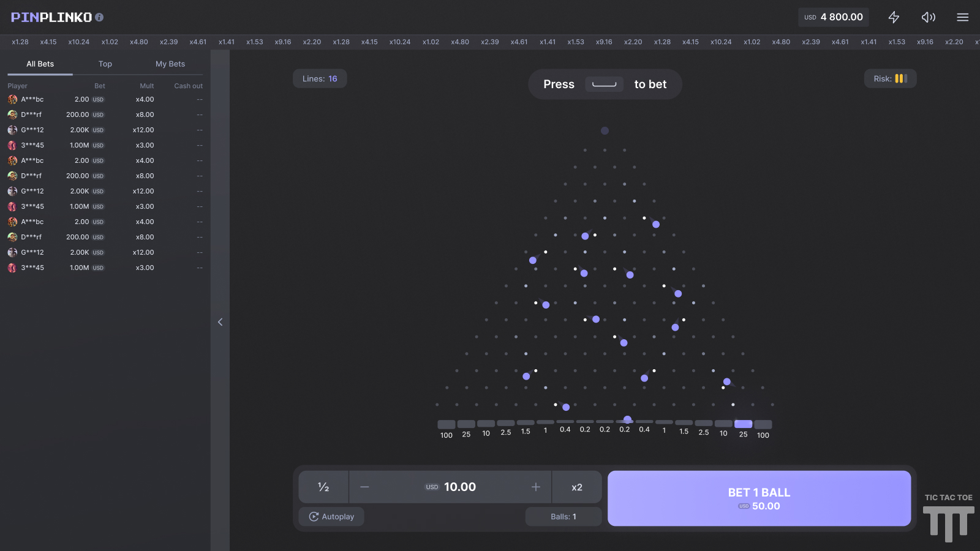Open the Tic Tac Toe game thumbnail
Viewport: 980px width, 551px height.
coord(948,518)
